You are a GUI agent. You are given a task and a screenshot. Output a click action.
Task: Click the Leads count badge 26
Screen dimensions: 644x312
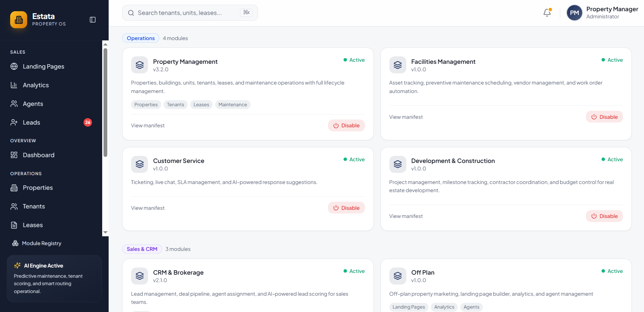(88, 122)
